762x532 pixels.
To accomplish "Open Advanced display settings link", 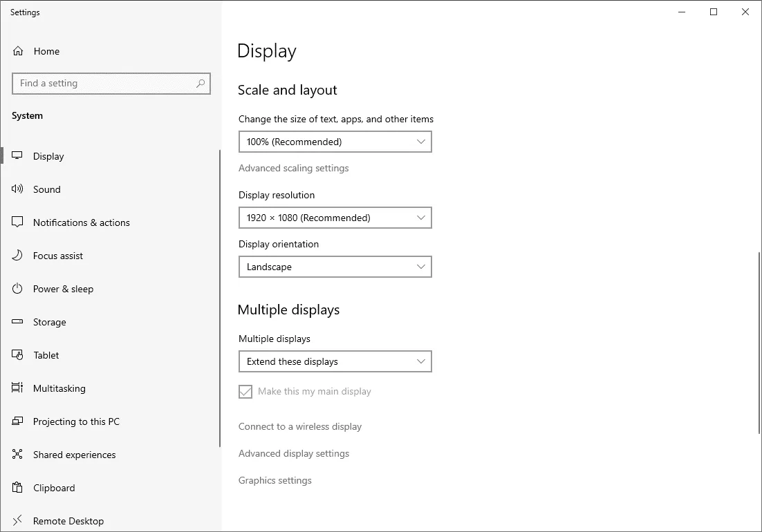I will tap(294, 454).
